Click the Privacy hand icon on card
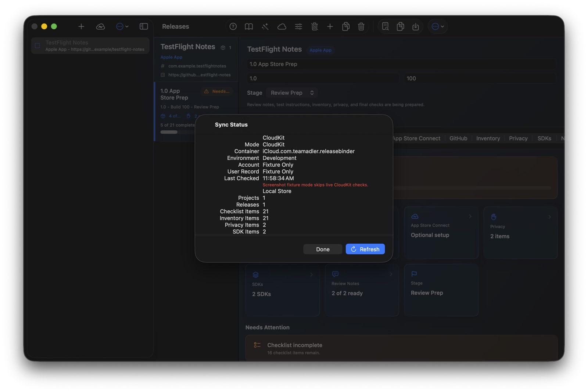The height and width of the screenshot is (392, 588). click(x=494, y=217)
